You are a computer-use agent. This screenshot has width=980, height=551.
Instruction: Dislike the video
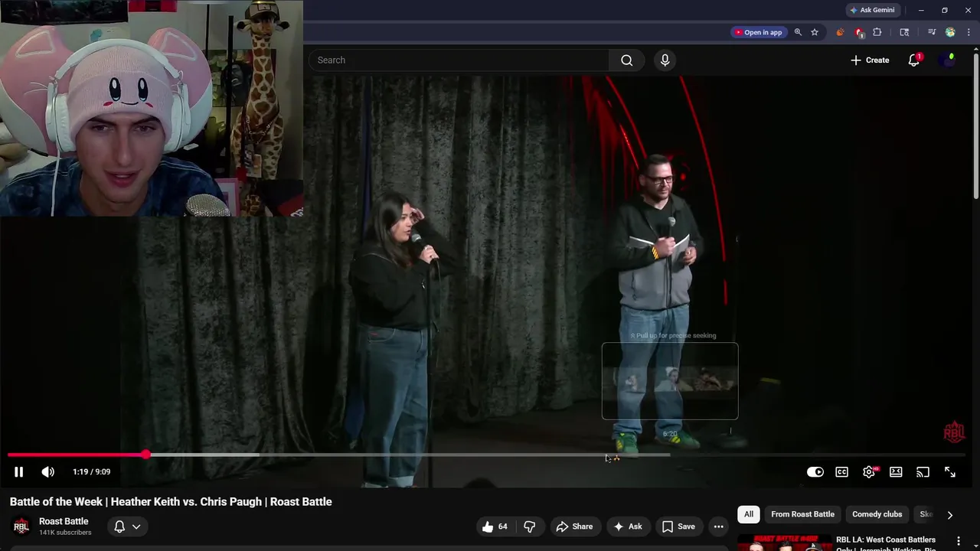529,527
